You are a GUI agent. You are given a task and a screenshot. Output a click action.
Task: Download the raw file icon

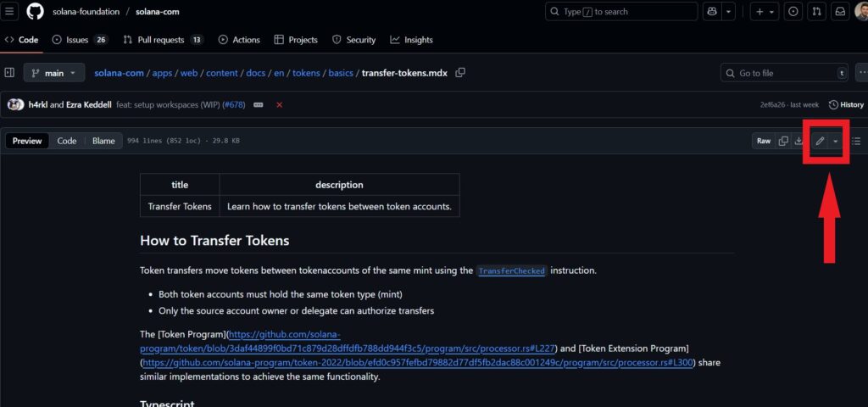click(x=798, y=141)
